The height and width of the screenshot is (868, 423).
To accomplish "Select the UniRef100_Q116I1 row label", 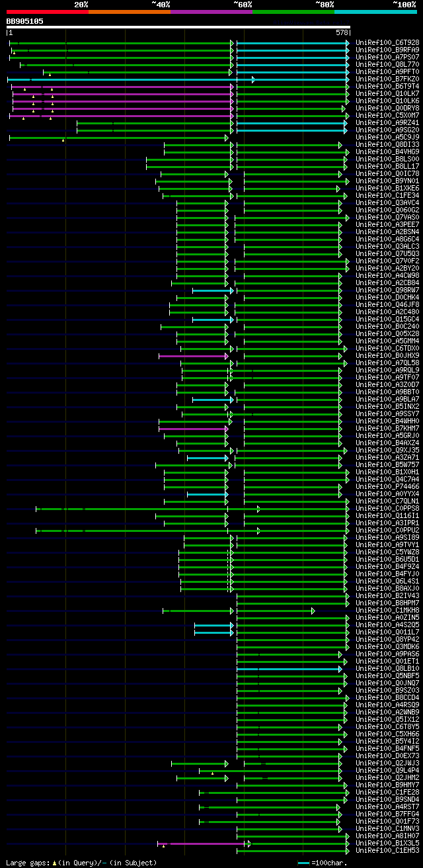I will [x=387, y=515].
